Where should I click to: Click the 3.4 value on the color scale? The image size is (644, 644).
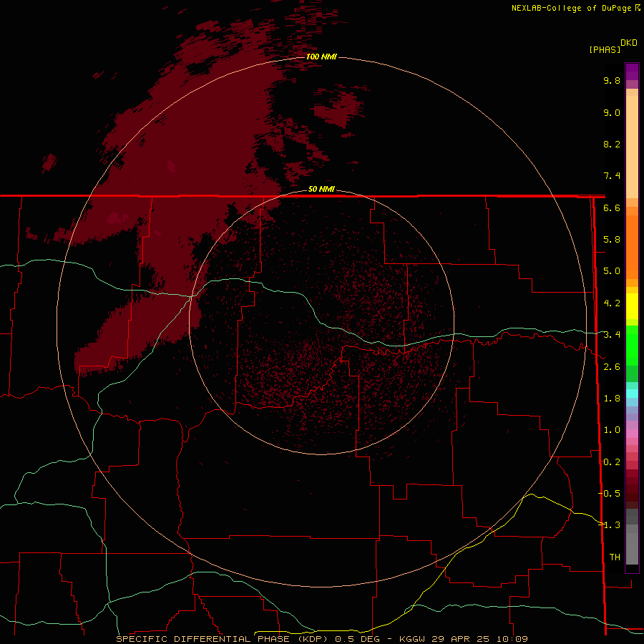612,335
